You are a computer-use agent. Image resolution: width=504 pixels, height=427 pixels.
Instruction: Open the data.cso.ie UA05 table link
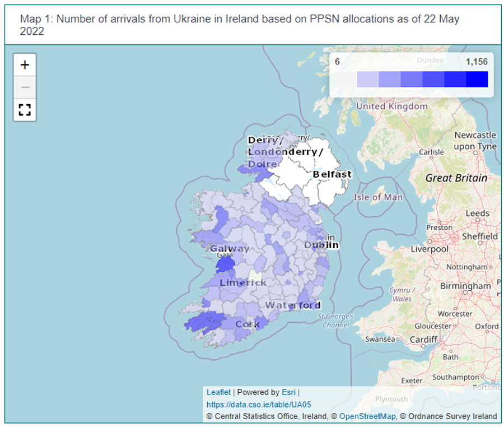point(259,405)
